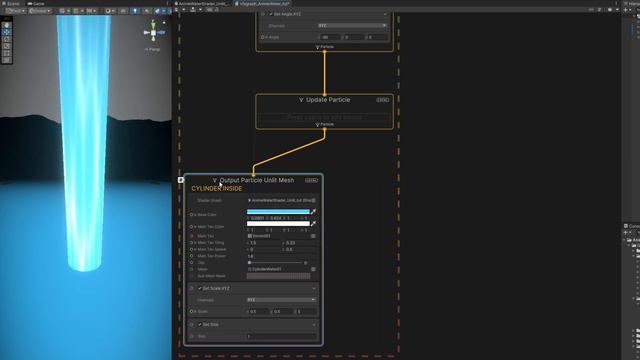This screenshot has width=640, height=360.
Task: Toggle LOCAL space on Update Particle
Action: point(382,100)
